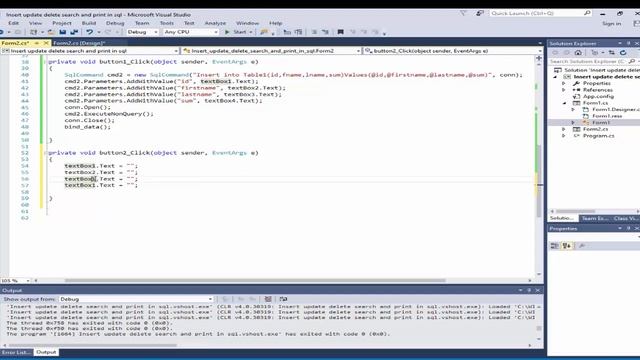Click the New Project toolbar icon
The width and height of the screenshot is (640, 360).
[x=33, y=32]
